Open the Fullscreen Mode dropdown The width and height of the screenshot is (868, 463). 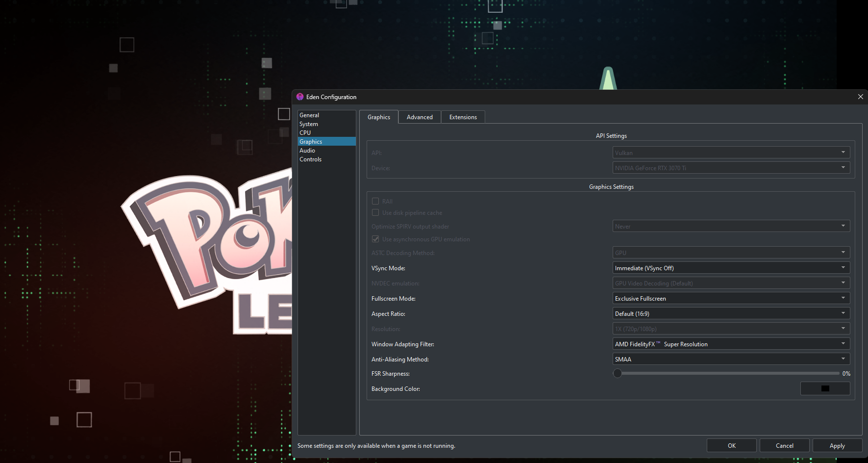click(731, 298)
